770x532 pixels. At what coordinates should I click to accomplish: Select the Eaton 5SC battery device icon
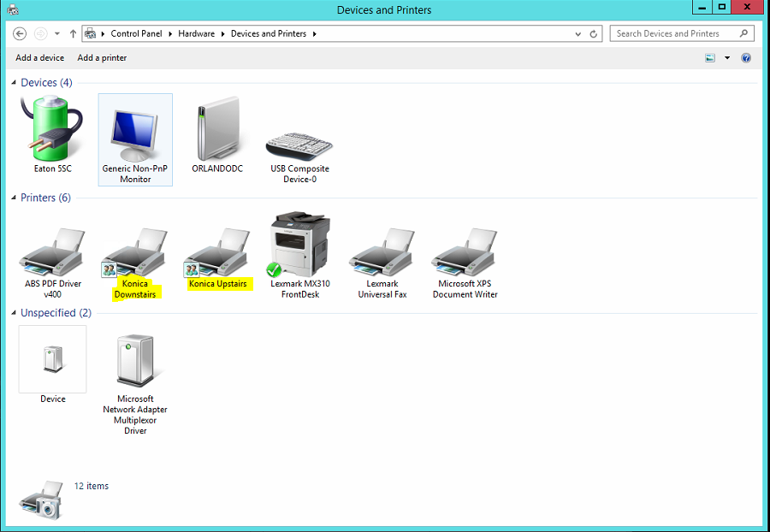point(52,128)
